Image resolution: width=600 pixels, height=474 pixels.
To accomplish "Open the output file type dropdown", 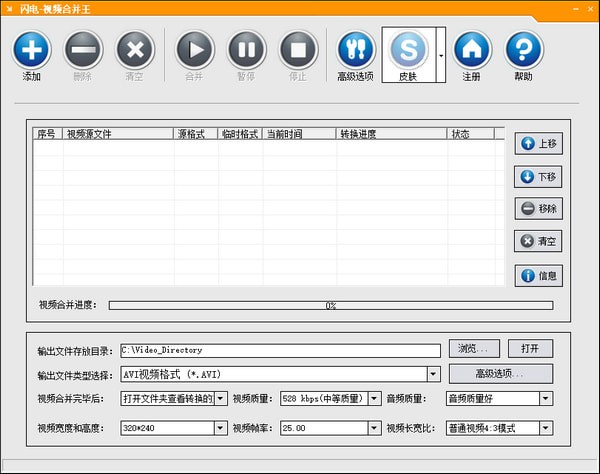I will (x=433, y=374).
